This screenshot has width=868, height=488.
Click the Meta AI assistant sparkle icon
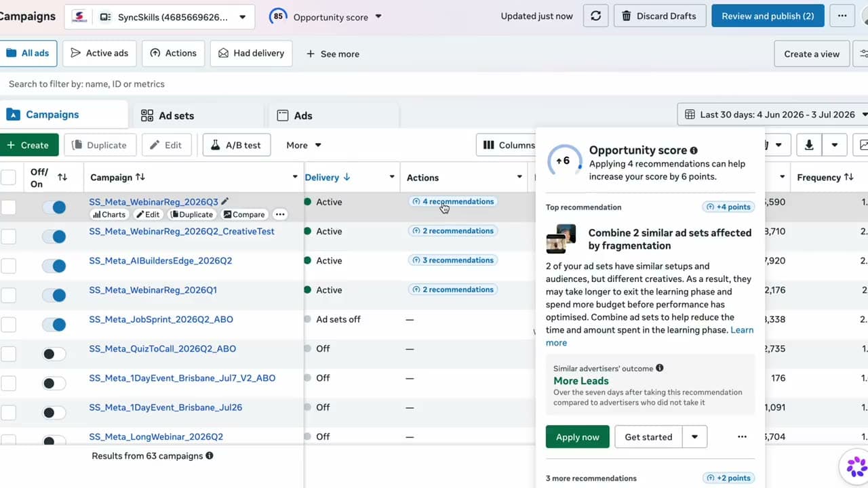point(856,466)
